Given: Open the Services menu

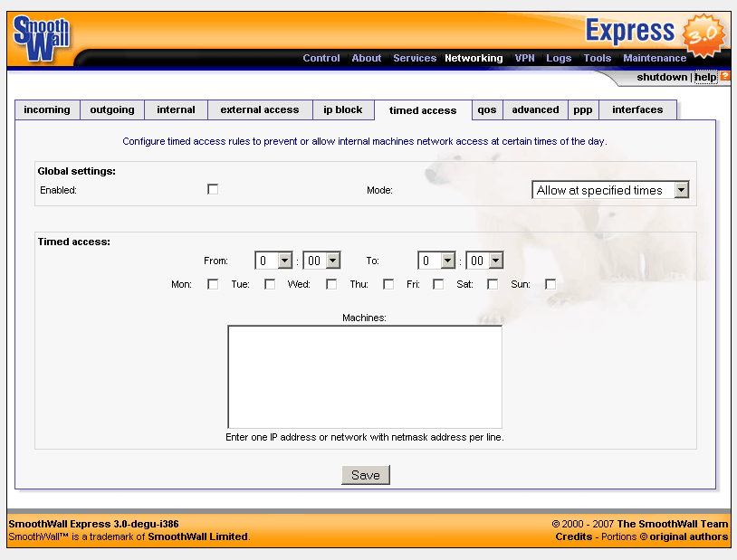Looking at the screenshot, I should [415, 58].
